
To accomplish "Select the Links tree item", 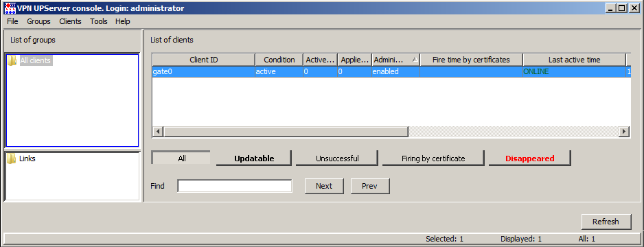I will coord(27,158).
